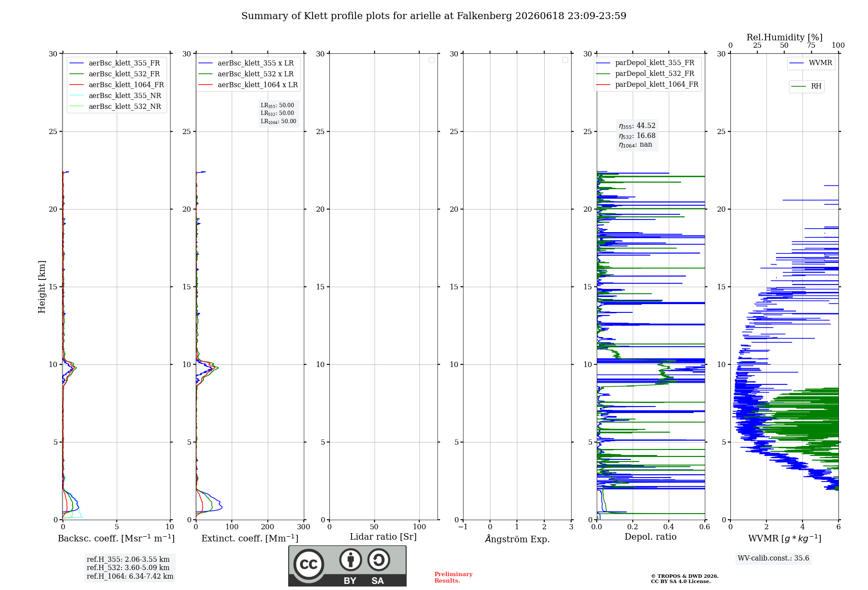Image resolution: width=868 pixels, height=590 pixels.
Task: Select the ref.H_532: 3.60-5.09 km line
Action: click(128, 568)
